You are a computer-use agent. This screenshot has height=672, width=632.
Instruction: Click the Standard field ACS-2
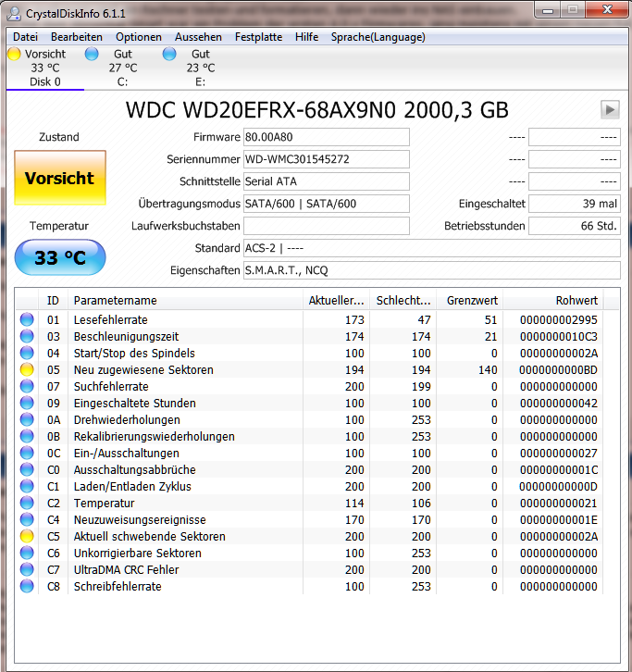click(x=432, y=249)
